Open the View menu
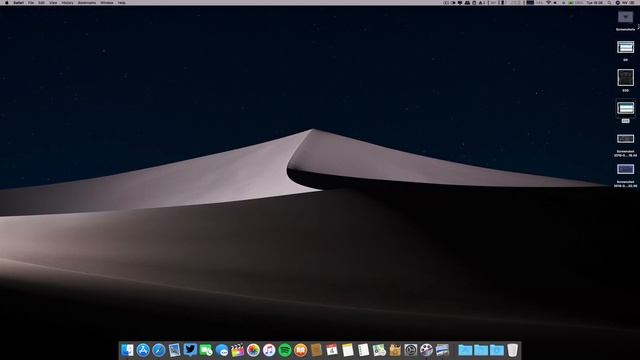640x360 pixels. coord(53,2)
